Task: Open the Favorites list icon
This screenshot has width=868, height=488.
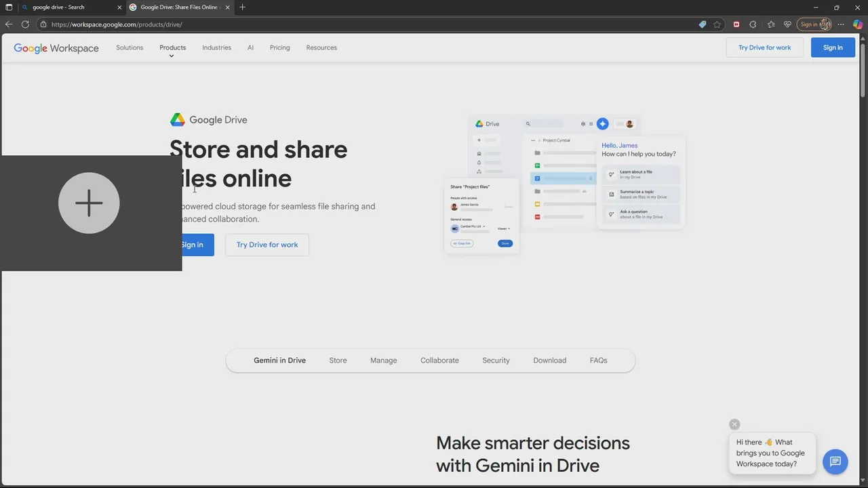Action: [771, 24]
